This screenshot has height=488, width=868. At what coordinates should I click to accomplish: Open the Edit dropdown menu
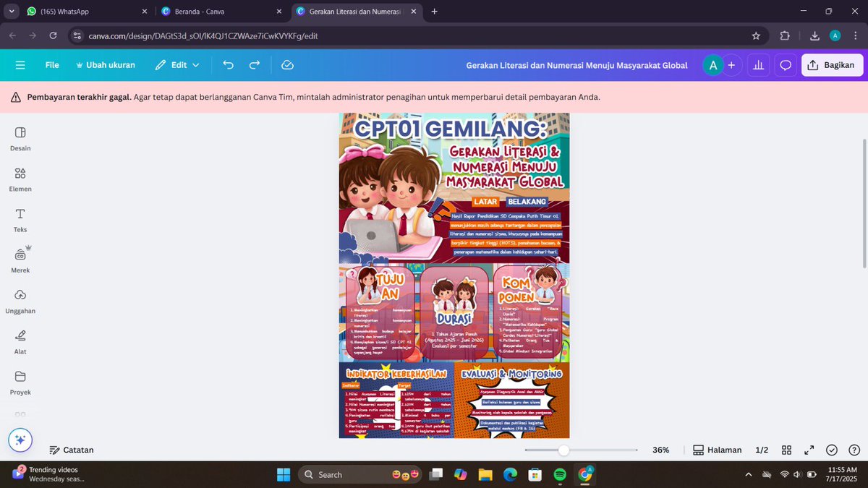[x=176, y=65]
